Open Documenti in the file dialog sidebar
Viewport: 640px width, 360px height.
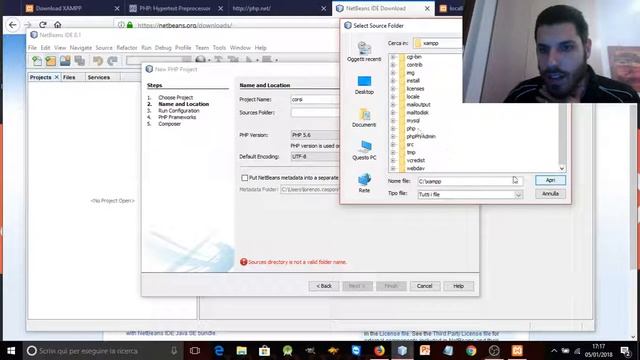click(x=364, y=118)
